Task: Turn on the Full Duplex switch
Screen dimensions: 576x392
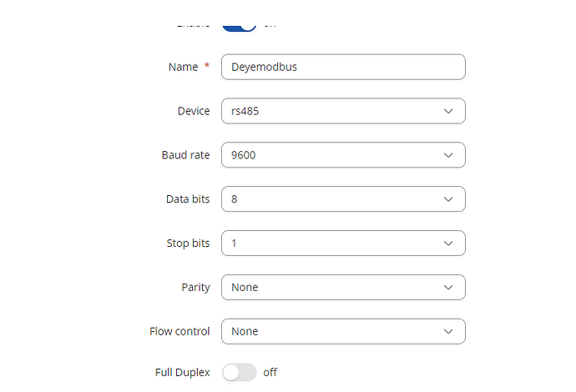Action: pos(239,373)
